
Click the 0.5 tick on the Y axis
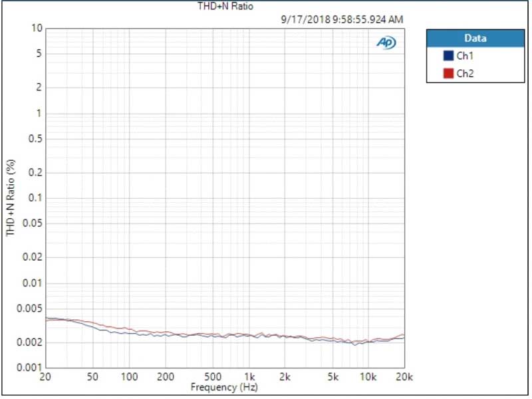[36, 139]
